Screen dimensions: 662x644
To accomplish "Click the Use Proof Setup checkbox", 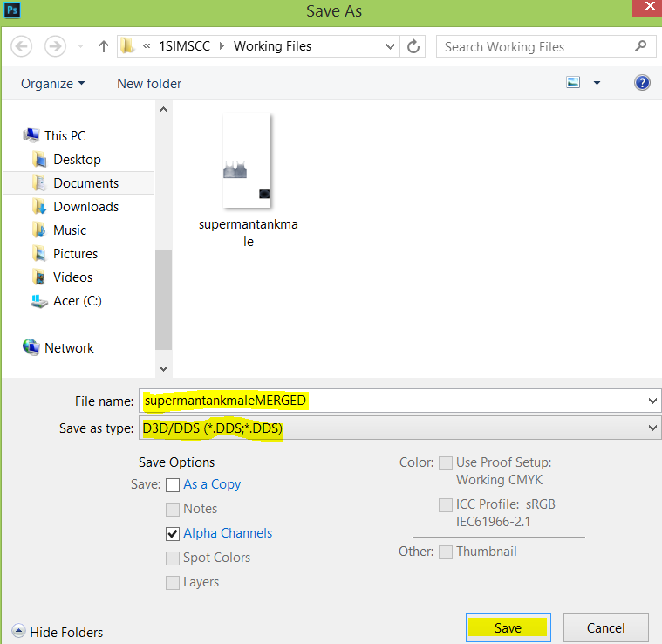I will (446, 463).
